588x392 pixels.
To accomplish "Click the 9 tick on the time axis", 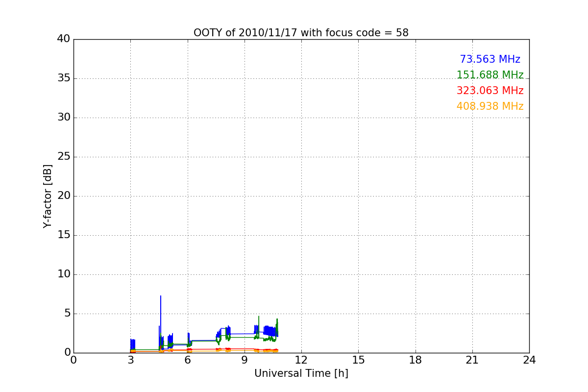I will click(244, 360).
